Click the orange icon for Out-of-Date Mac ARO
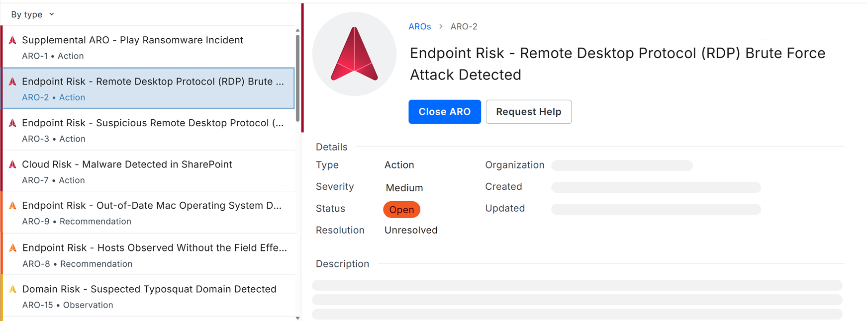The width and height of the screenshot is (868, 321). pos(13,205)
